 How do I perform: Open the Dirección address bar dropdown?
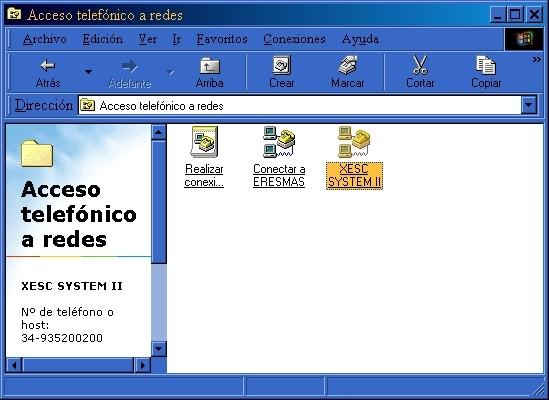[x=529, y=105]
